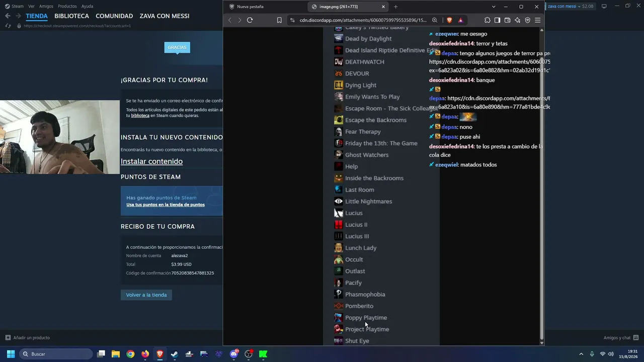This screenshot has width=644, height=362.
Task: Open Steam from the taskbar
Action: pos(175,354)
